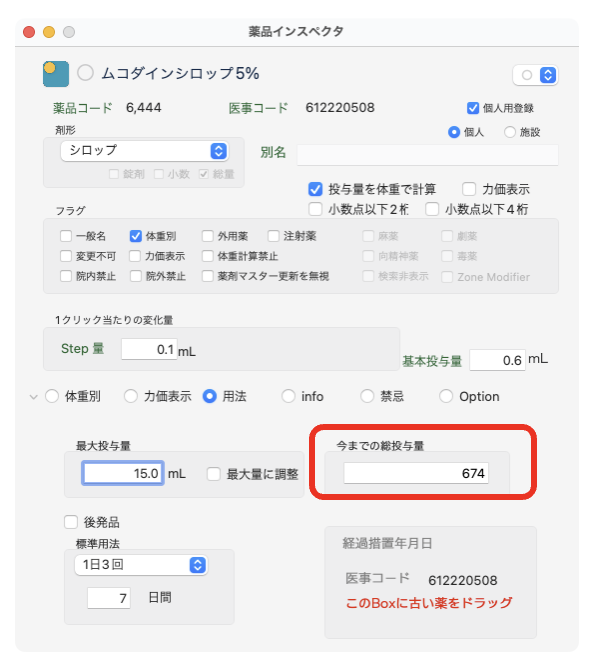This screenshot has width=606, height=668.
Task: Switch to 力価表示 tab radio
Action: (x=130, y=396)
